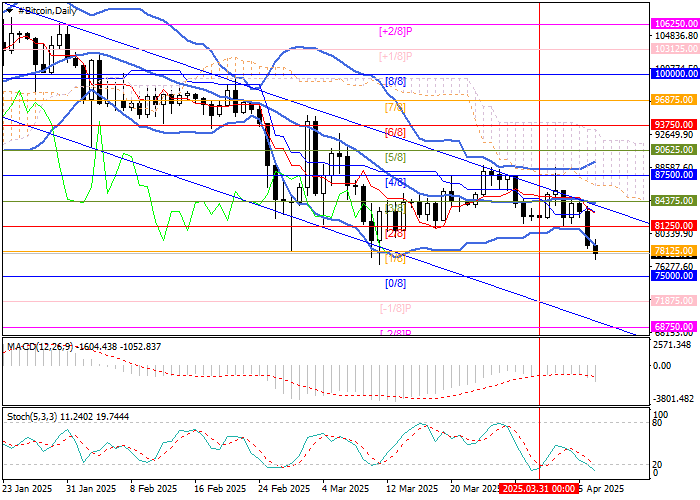The width and height of the screenshot is (700, 500).
Task: Select the [+2/8]P level label
Action: pyautogui.click(x=397, y=31)
